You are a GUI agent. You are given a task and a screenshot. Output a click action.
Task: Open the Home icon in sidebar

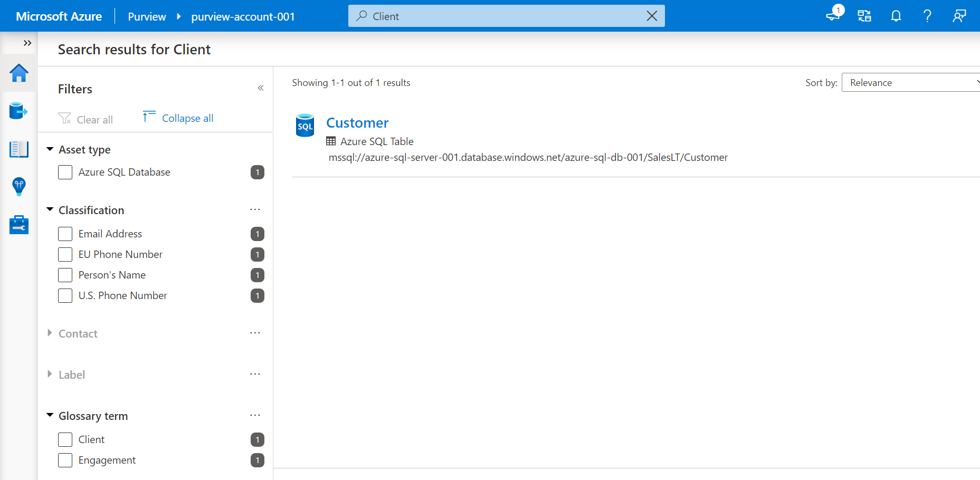(19, 73)
